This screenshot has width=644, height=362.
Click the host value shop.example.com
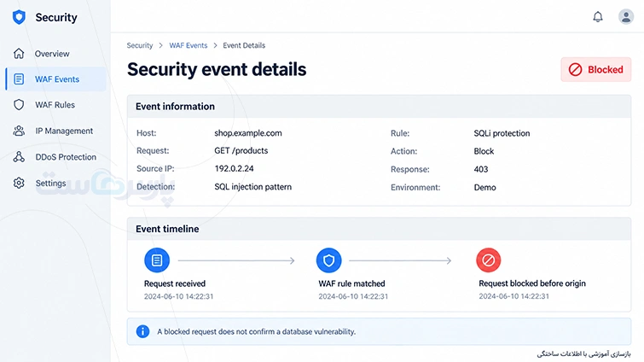(x=248, y=133)
